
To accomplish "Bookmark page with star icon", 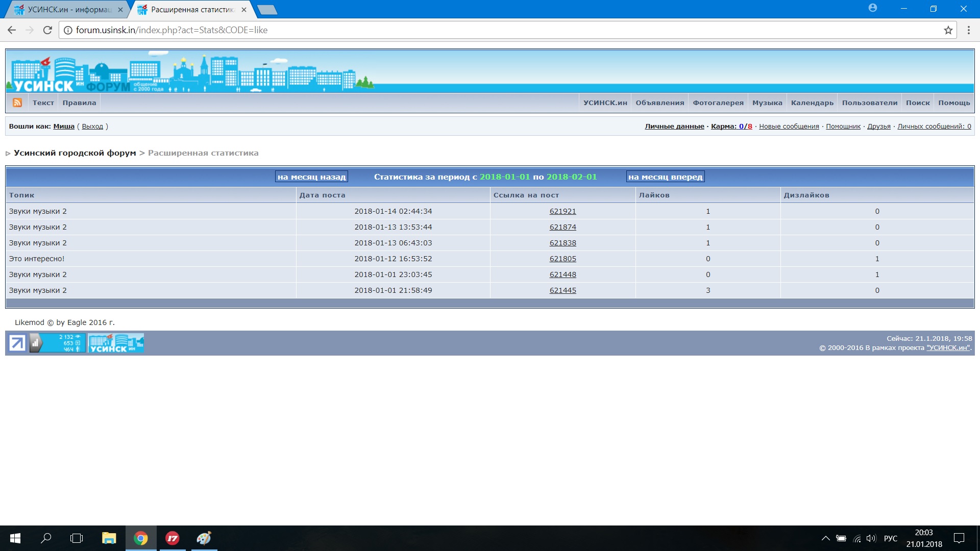I will pos(948,30).
